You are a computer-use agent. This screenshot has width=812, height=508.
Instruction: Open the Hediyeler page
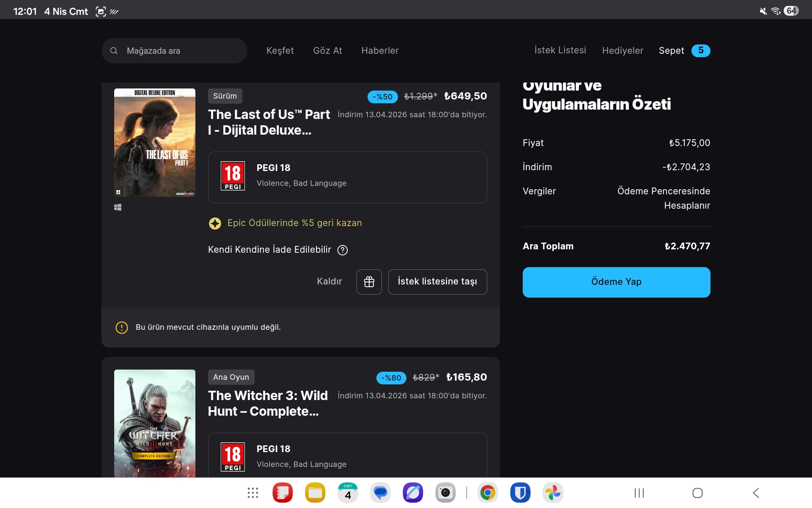pyautogui.click(x=623, y=51)
